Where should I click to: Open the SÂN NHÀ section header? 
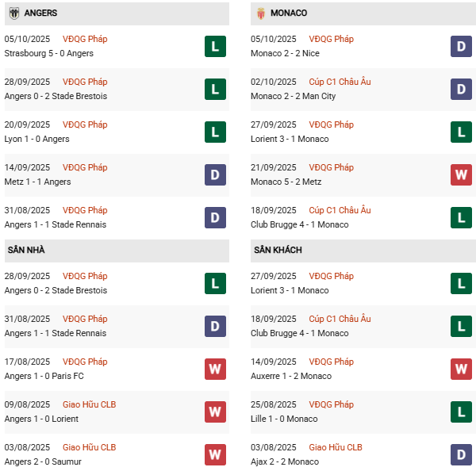pos(27,250)
